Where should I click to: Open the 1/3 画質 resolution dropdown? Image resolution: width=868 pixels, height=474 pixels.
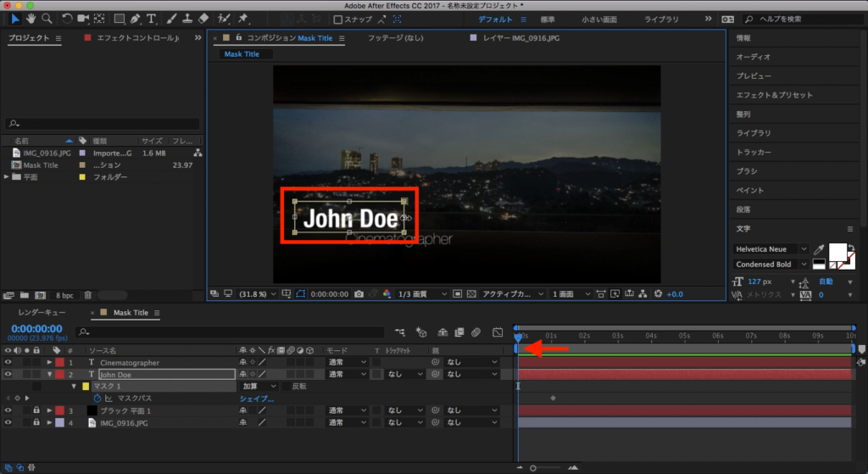pos(421,294)
